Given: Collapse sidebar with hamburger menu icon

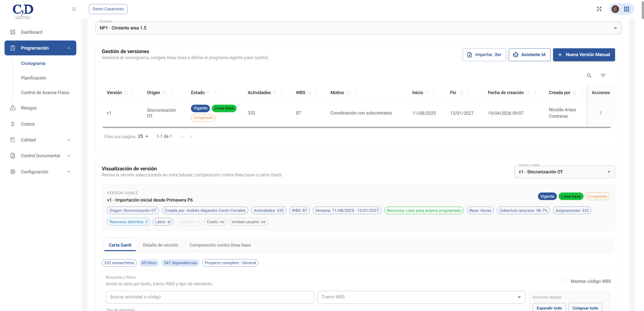Looking at the screenshot, I should pyautogui.click(x=74, y=9).
